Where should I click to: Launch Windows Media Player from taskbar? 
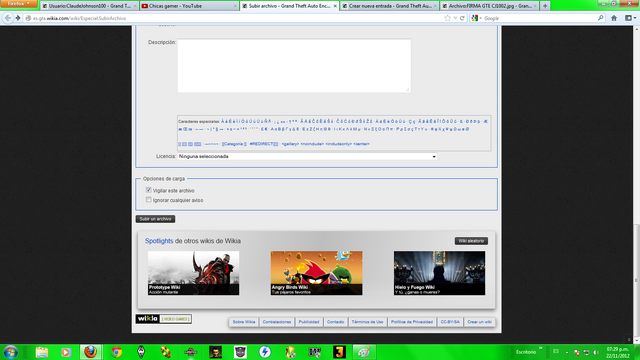(x=66, y=352)
